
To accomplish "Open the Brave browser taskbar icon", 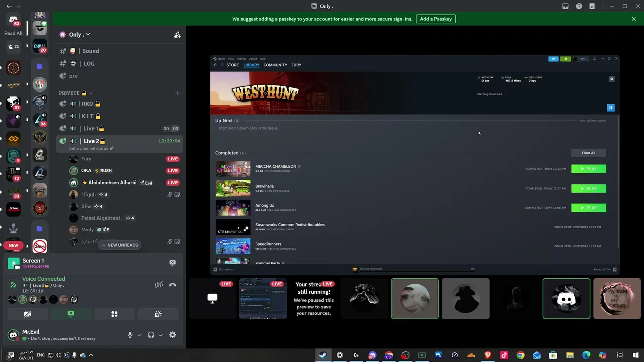I will pos(488,355).
